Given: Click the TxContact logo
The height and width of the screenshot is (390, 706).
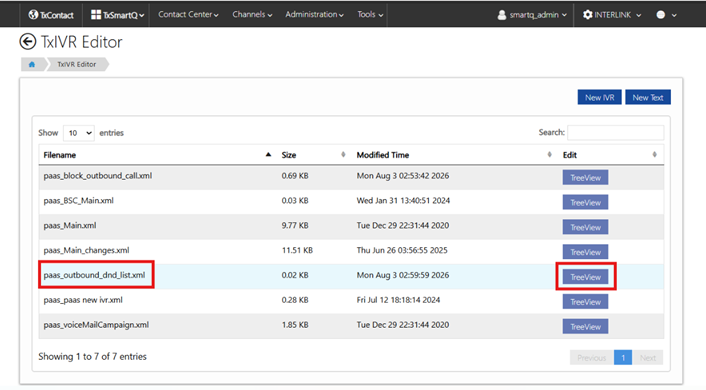Looking at the screenshot, I should [51, 15].
